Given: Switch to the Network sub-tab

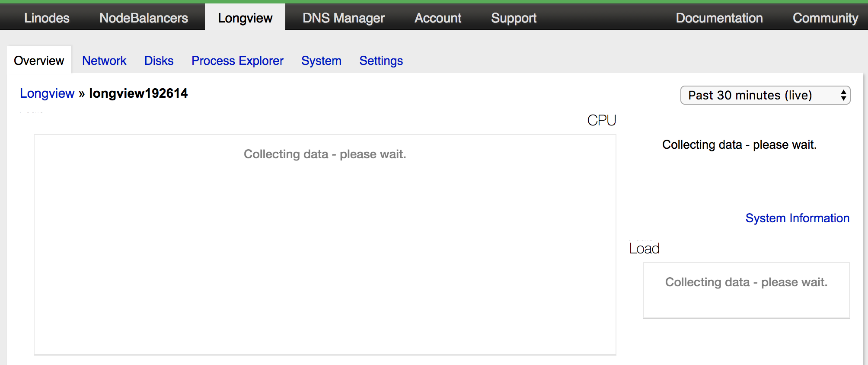Looking at the screenshot, I should 104,61.
